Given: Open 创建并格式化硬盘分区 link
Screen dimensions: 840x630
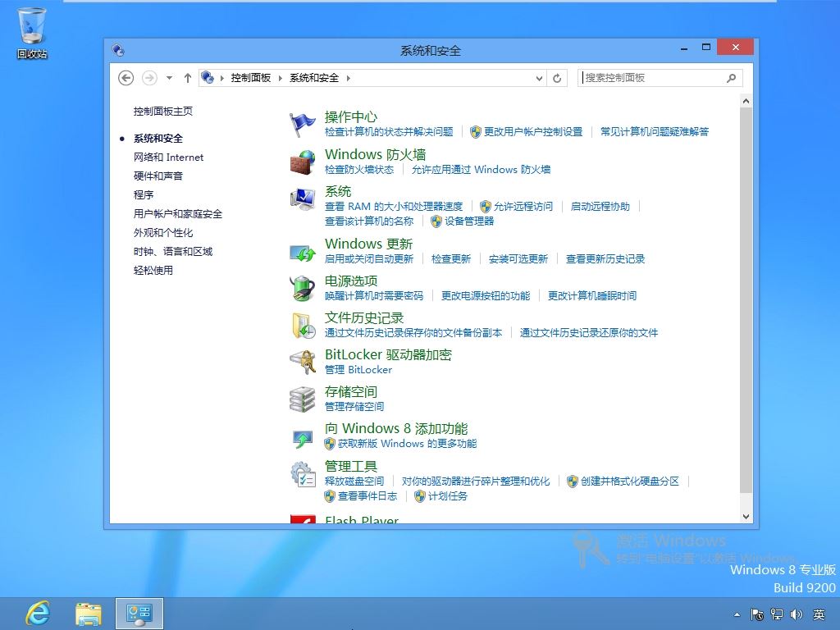Looking at the screenshot, I should tap(630, 481).
